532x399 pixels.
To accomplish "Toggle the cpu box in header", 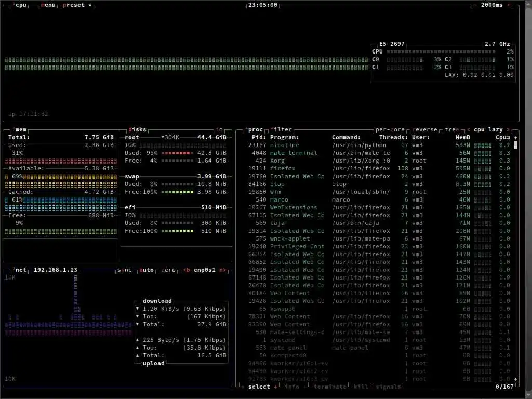I will (20, 5).
